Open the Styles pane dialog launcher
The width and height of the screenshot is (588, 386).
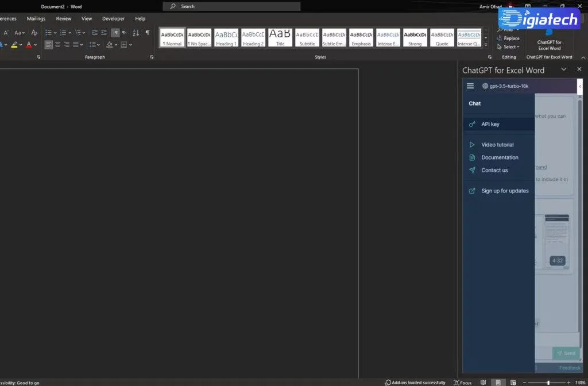(x=489, y=57)
